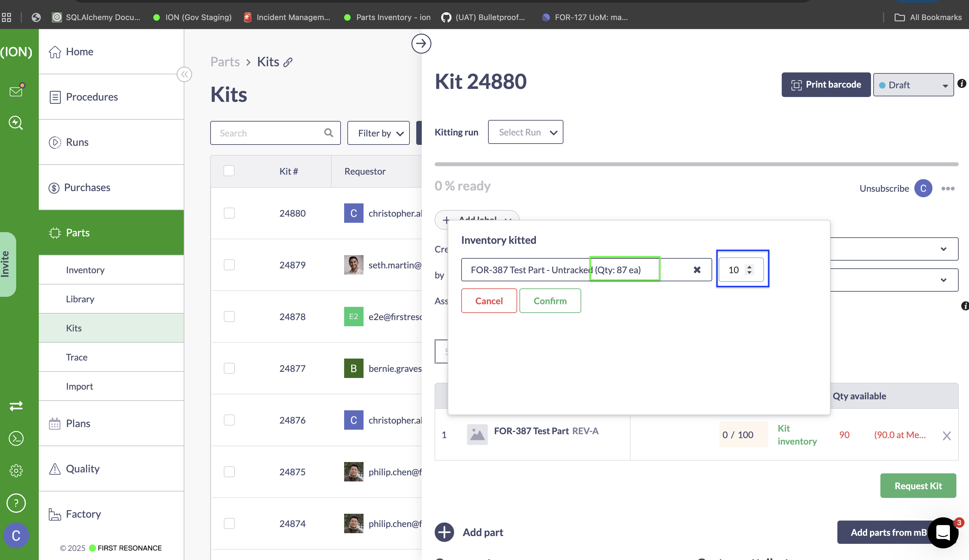
Task: Open Procedures from the sidebar
Action: coord(92,96)
